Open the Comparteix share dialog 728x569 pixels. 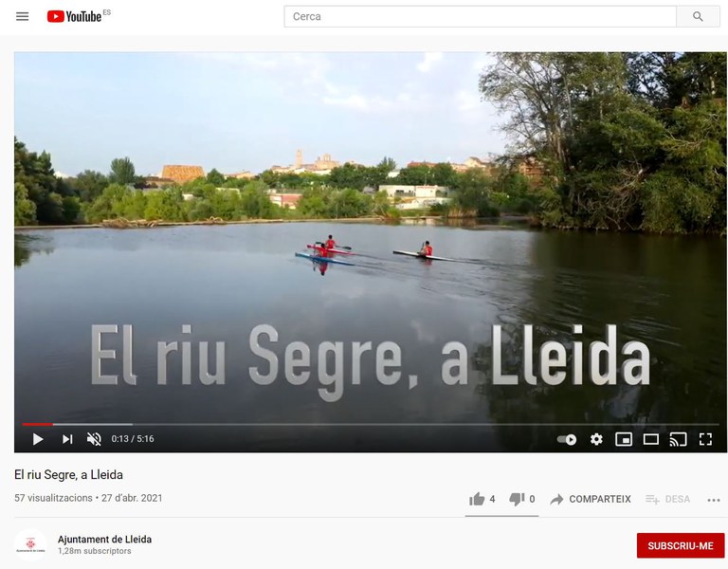pyautogui.click(x=591, y=500)
